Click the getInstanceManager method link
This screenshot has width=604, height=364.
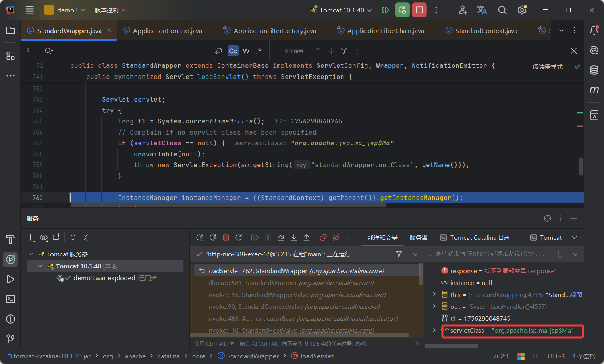(415, 198)
